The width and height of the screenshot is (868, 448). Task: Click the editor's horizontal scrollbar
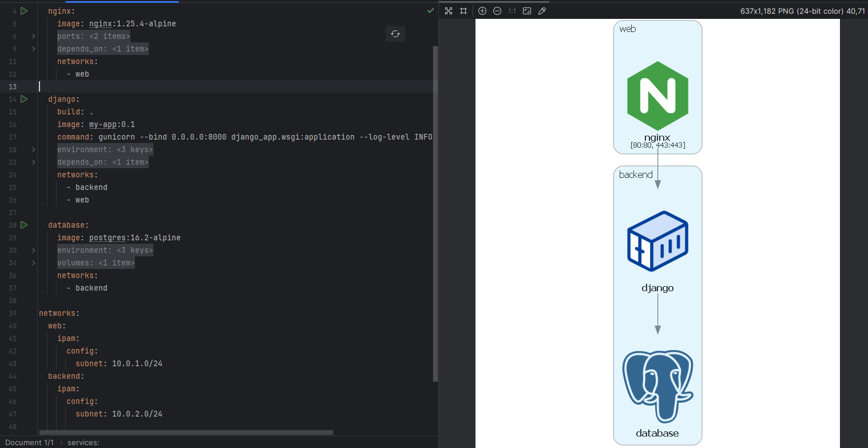186,433
